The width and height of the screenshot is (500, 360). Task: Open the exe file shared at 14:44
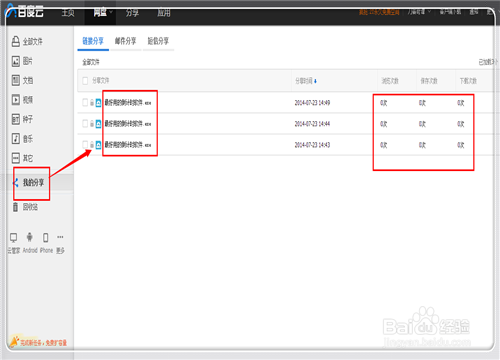click(x=128, y=124)
